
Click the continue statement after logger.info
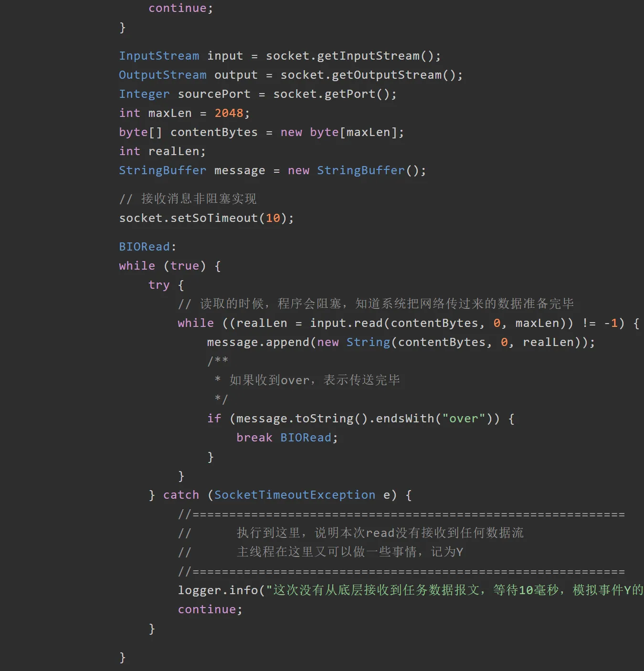(x=210, y=609)
